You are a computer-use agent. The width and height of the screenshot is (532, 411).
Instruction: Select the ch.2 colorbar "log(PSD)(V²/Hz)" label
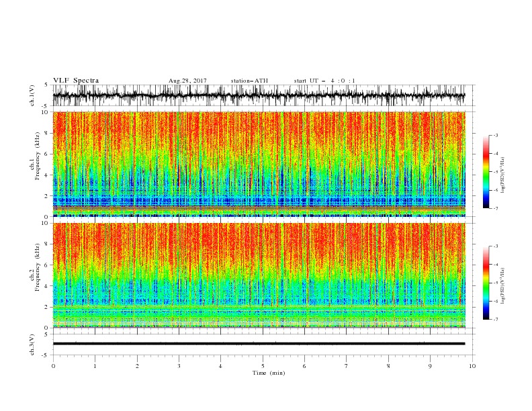point(502,286)
